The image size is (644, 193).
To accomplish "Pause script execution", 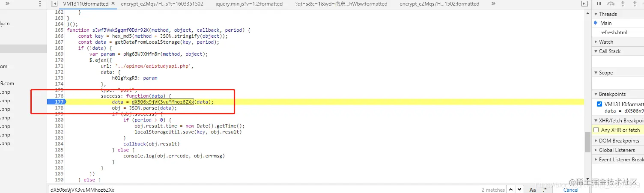I will (x=599, y=4).
